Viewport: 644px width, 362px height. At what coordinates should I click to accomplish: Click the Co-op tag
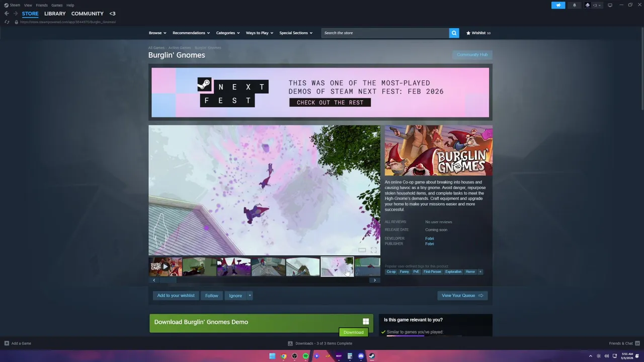coord(391,271)
